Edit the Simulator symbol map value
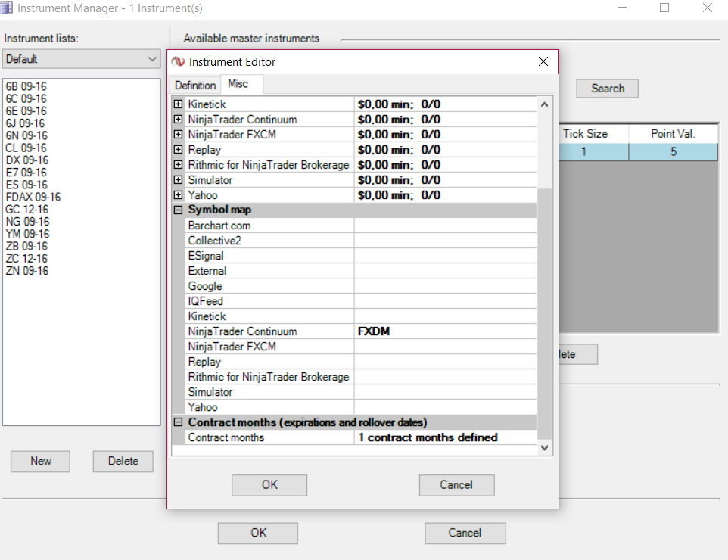The image size is (728, 560). pyautogui.click(x=445, y=392)
